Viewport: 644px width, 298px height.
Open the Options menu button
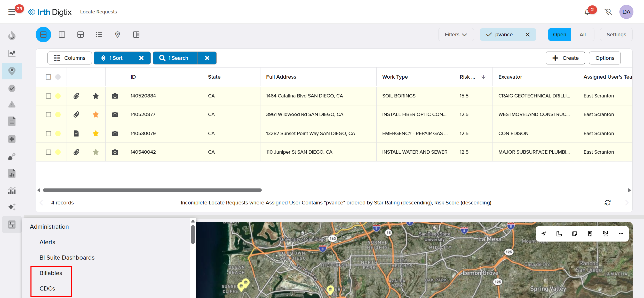click(605, 58)
